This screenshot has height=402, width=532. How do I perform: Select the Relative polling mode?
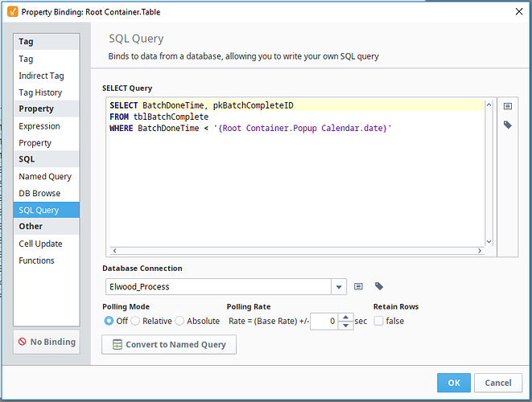(x=135, y=321)
